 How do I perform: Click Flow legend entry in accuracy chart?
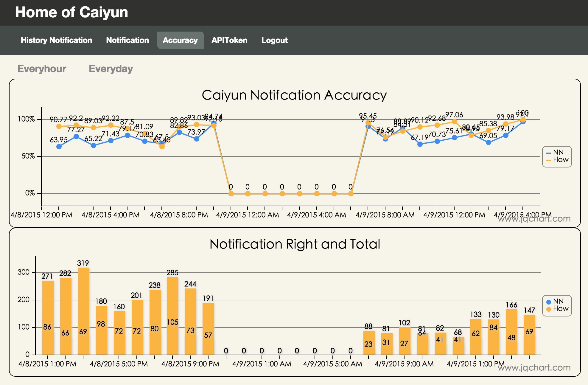(557, 160)
